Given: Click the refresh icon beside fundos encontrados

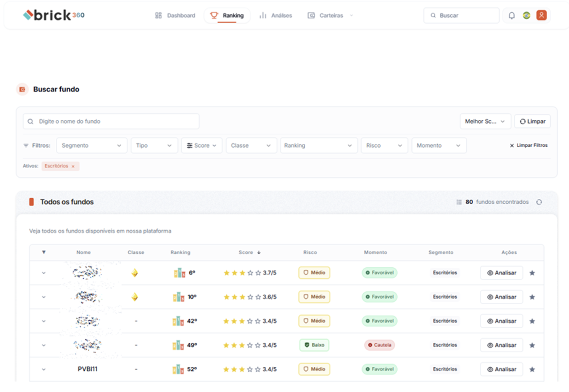Looking at the screenshot, I should (x=539, y=202).
